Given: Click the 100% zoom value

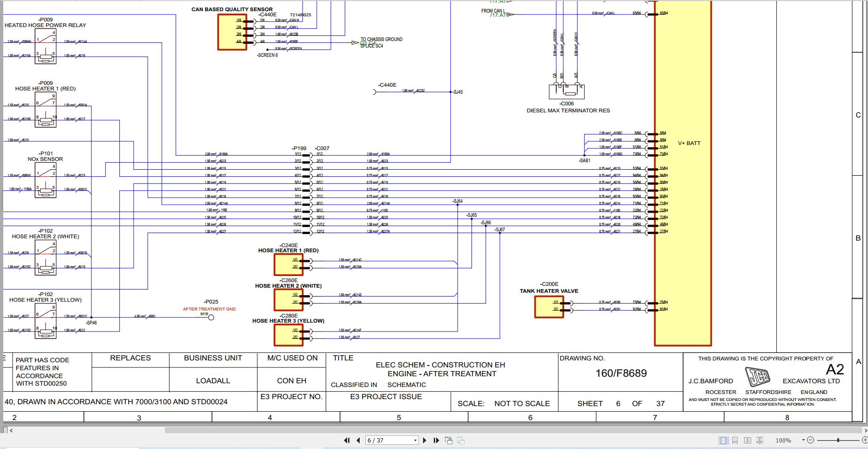Looking at the screenshot, I should [x=783, y=440].
